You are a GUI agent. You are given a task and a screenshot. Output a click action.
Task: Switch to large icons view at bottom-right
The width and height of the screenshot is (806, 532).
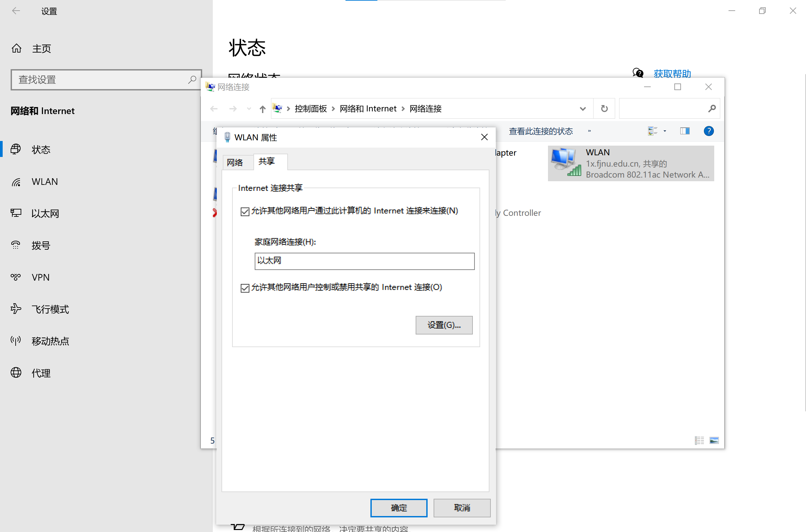[x=714, y=440]
